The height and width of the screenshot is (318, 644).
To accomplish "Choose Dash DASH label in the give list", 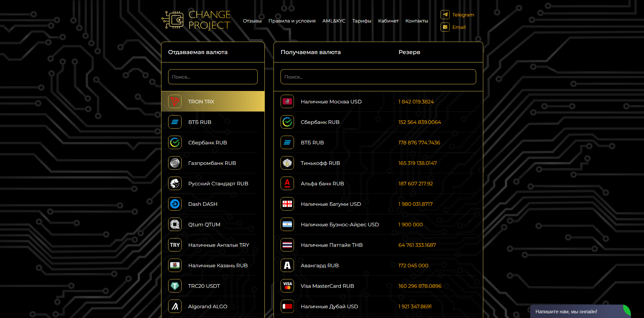I will click(203, 204).
